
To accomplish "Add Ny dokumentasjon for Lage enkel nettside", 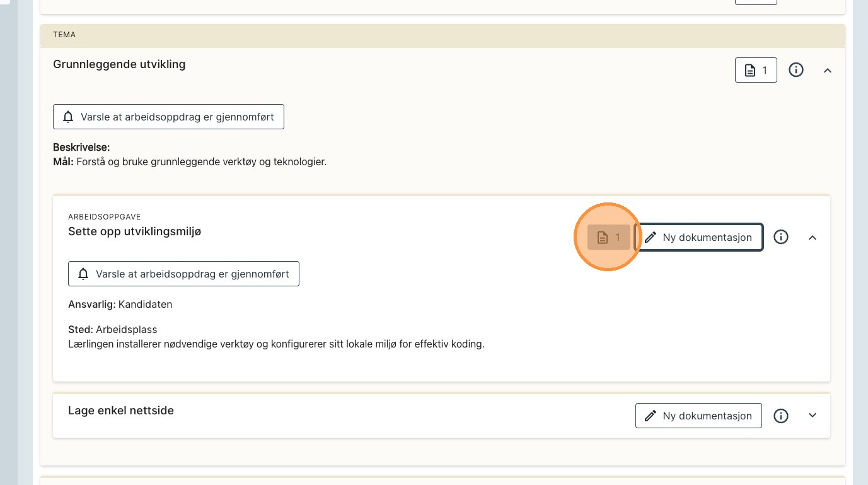I will (x=698, y=416).
